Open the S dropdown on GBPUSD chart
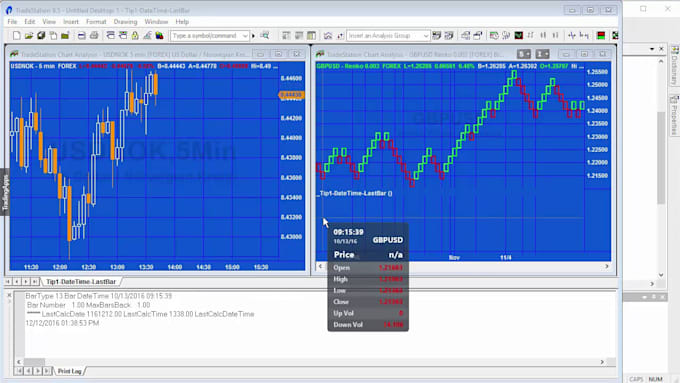 pos(524,54)
